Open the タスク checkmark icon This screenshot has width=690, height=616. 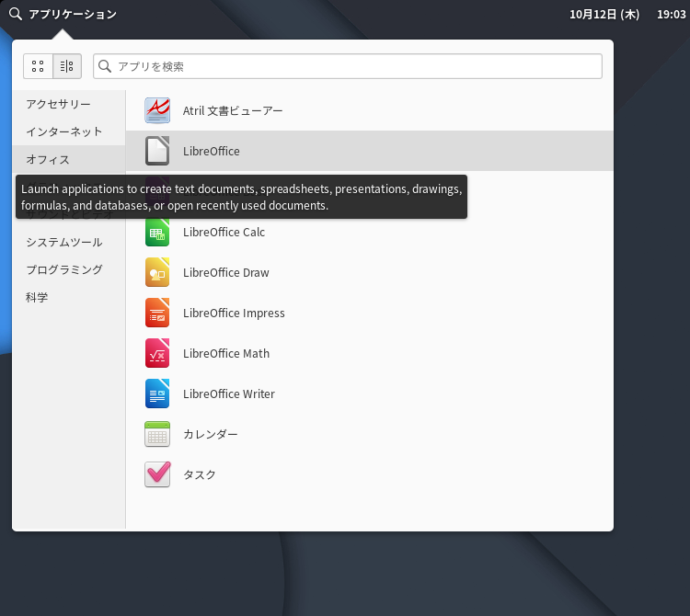pyautogui.click(x=157, y=474)
